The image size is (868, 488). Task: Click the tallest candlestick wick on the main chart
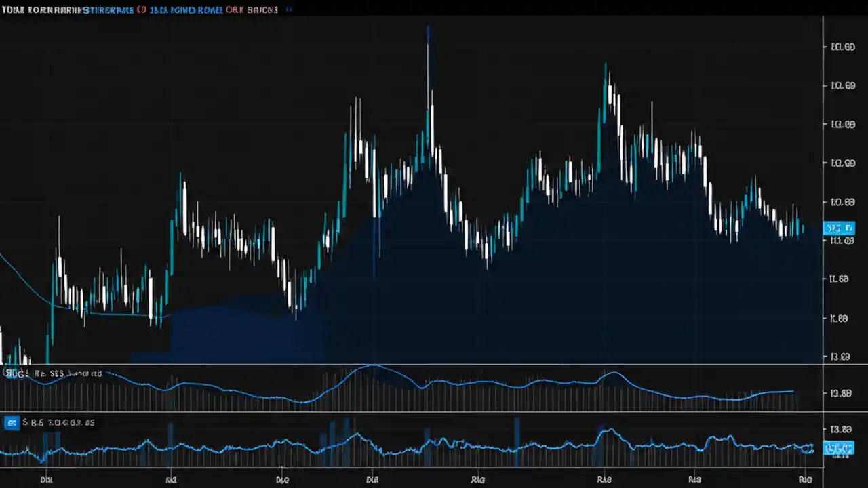pos(428,41)
